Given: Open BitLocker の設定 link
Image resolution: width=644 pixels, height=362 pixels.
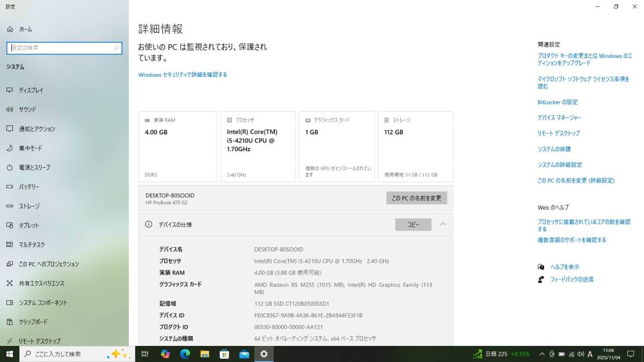Looking at the screenshot, I should click(x=558, y=102).
